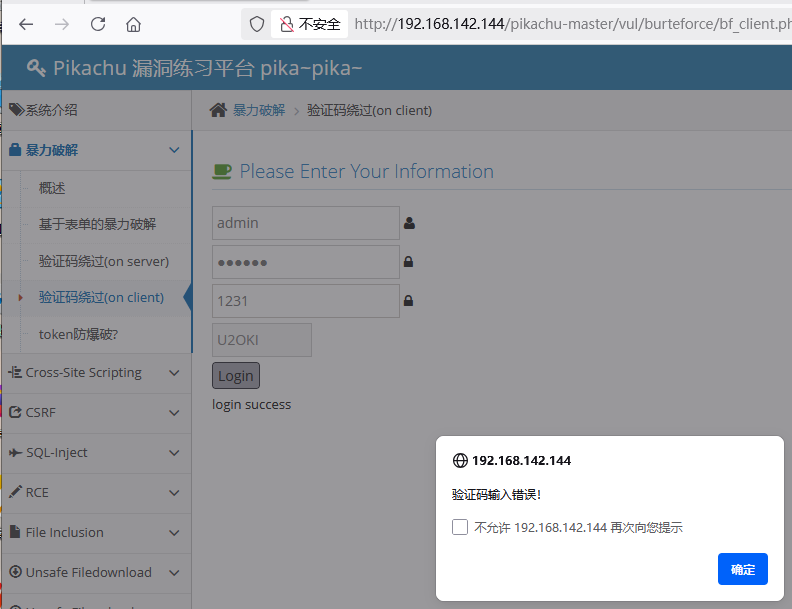
Task: Expand the Cross-Site Scripting chevron
Action: click(174, 373)
